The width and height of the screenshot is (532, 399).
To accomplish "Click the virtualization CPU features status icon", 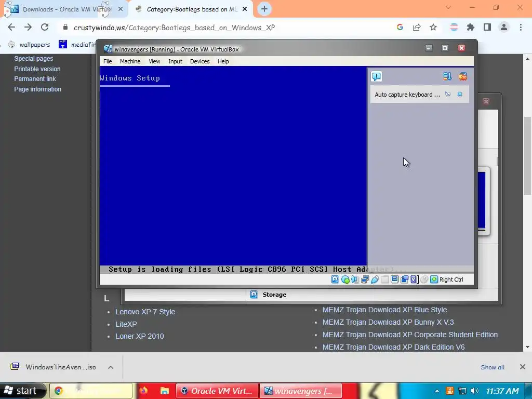I will [x=414, y=279].
